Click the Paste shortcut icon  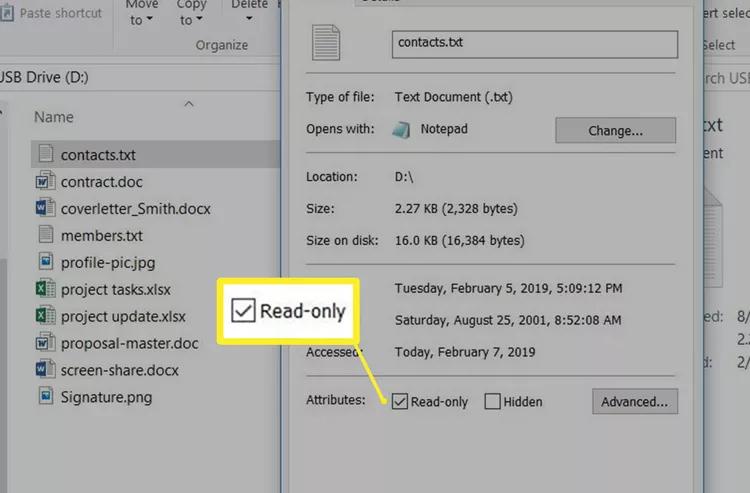tap(7, 13)
